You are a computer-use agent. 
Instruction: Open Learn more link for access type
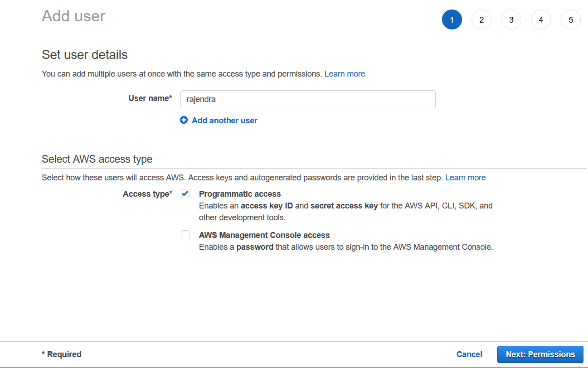465,178
